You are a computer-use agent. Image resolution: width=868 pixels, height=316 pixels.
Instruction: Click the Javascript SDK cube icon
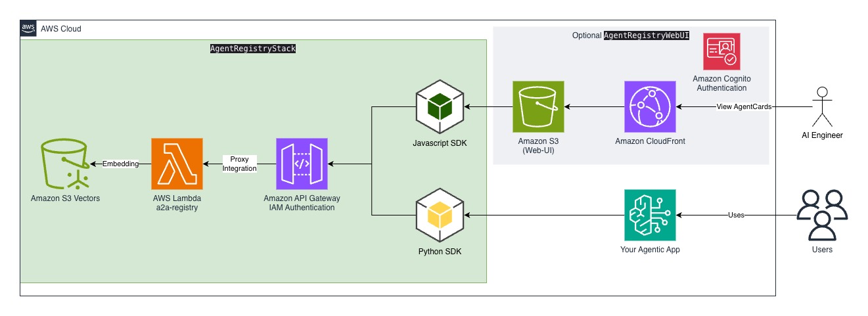440,107
